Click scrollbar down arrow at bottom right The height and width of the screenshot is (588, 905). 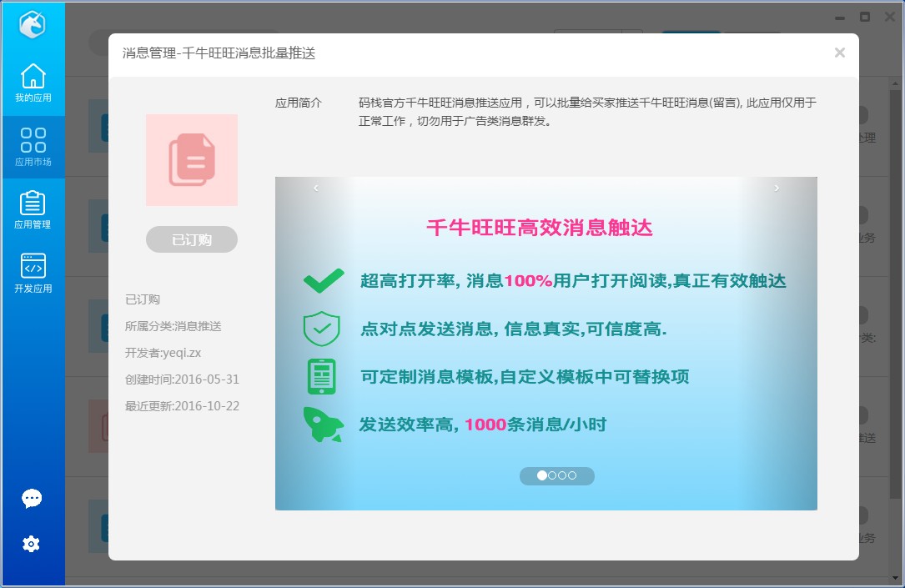click(x=895, y=577)
